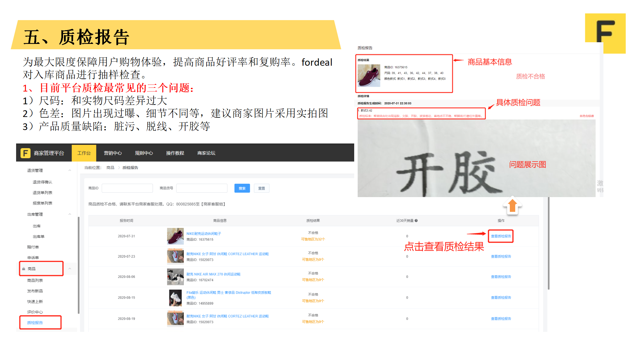This screenshot has height=362, width=644.
Task: Open CORTEZ LEATHER product link dated 2020-08-19
Action: click(227, 316)
